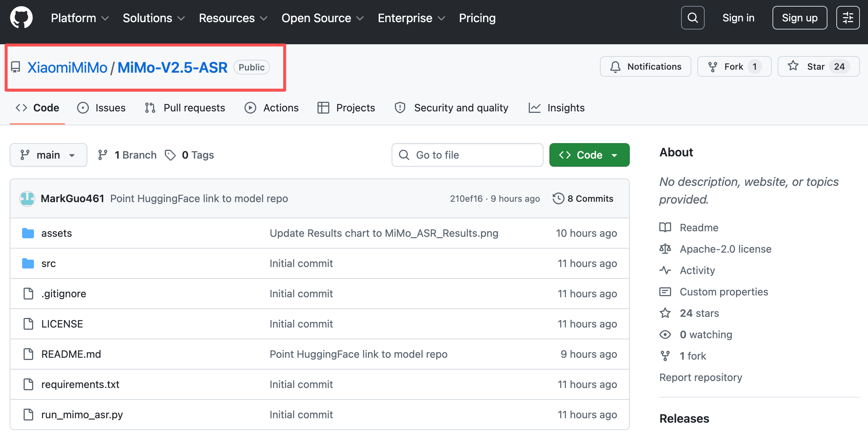Switch to the Issues tab

101,108
